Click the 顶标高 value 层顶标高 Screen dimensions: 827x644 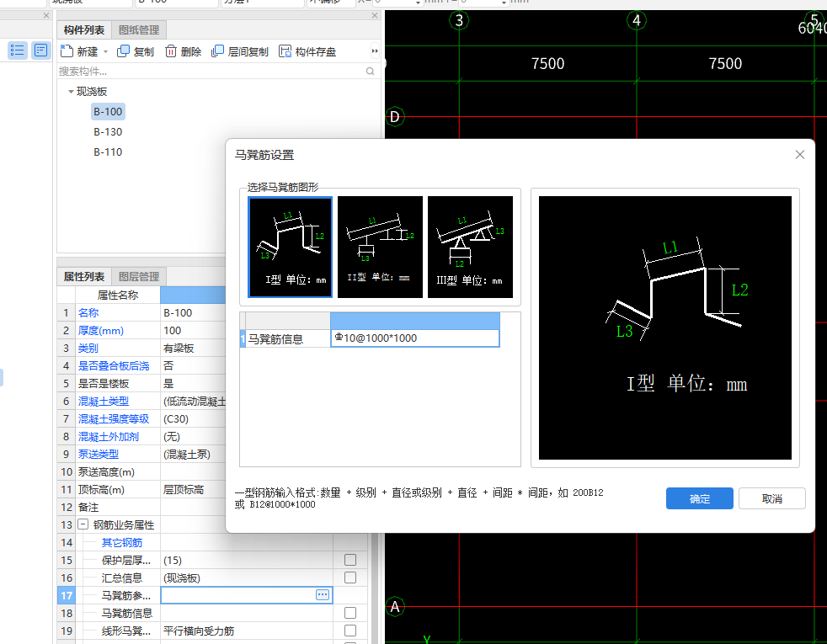click(x=183, y=490)
